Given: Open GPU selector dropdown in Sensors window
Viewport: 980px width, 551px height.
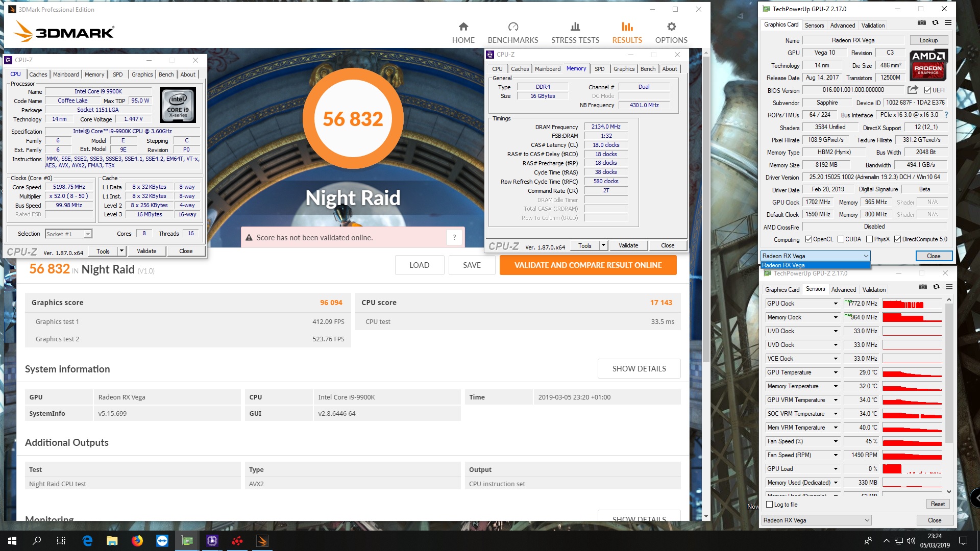Looking at the screenshot, I should pos(816,520).
